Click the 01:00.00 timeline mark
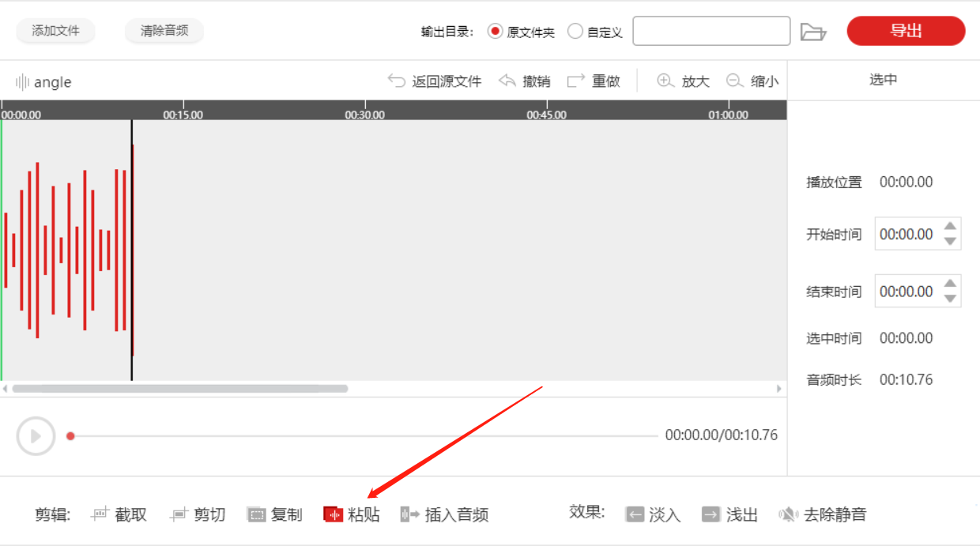 (x=729, y=115)
